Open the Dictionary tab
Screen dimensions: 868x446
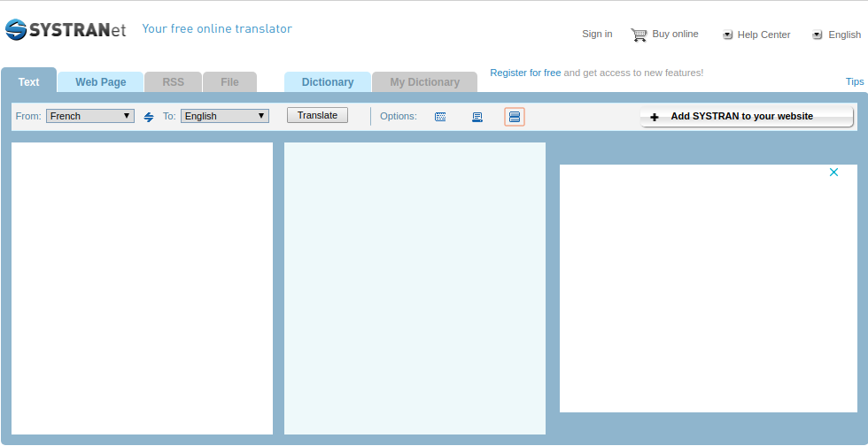(328, 82)
